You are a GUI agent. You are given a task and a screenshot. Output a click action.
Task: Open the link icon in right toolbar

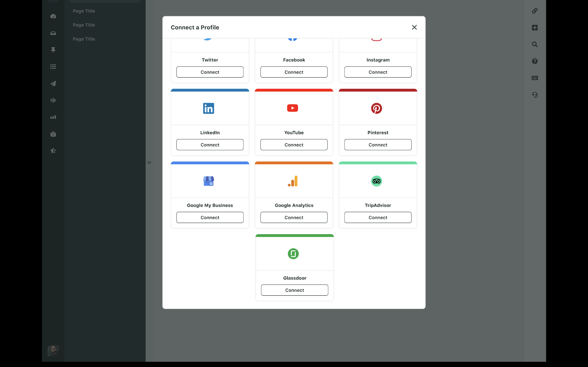pos(534,11)
